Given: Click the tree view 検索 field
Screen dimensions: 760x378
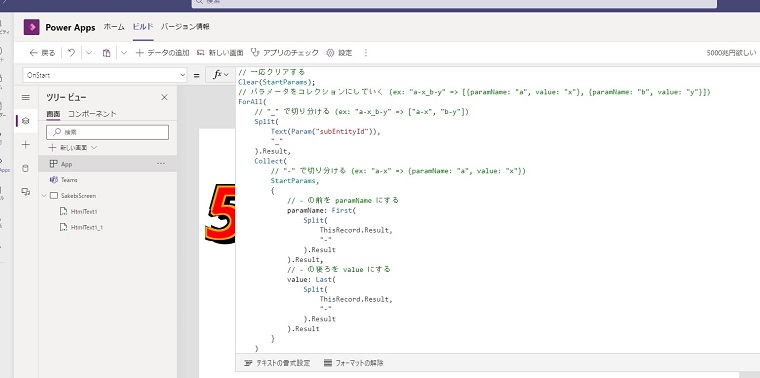Looking at the screenshot, I should click(108, 132).
